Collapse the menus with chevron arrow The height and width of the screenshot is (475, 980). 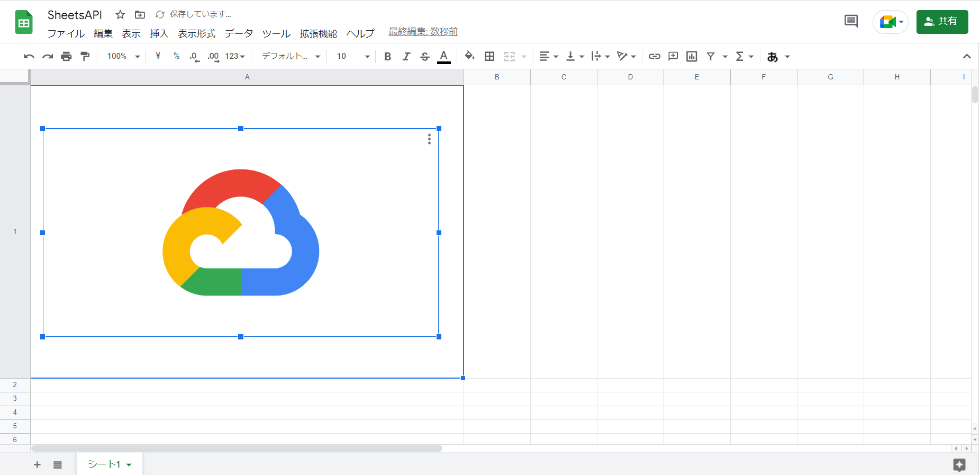point(967,56)
